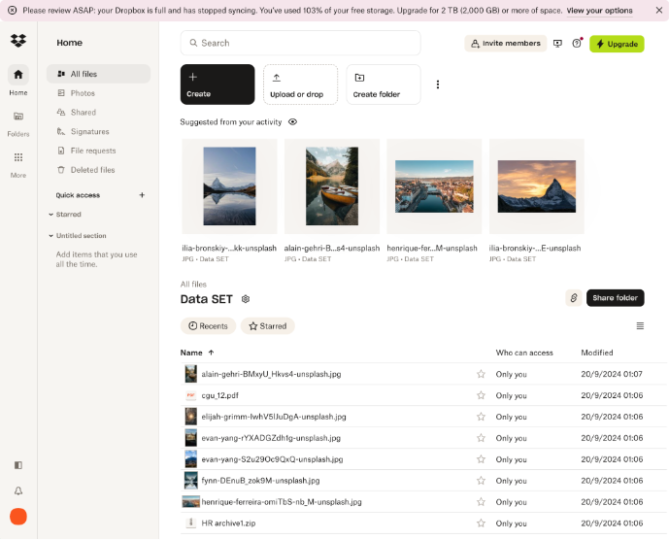Image resolution: width=669 pixels, height=540 pixels.
Task: Star the HR archive1.zip file
Action: coord(481,523)
